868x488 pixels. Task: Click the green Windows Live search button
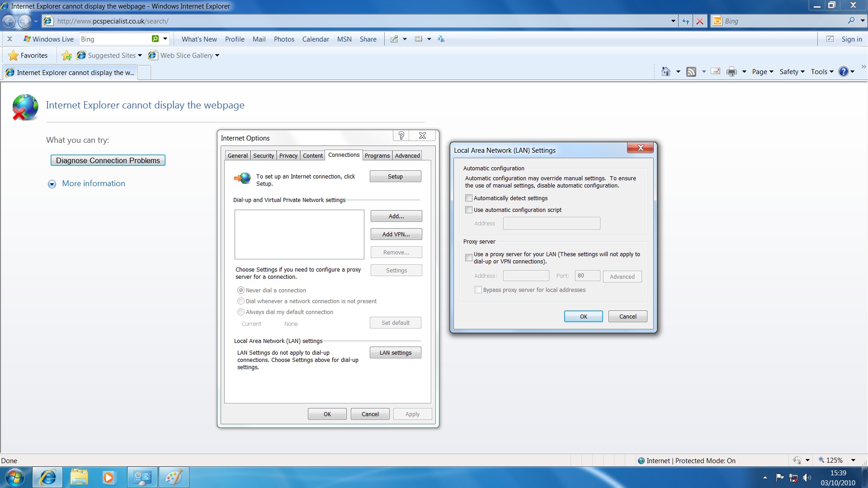(x=155, y=39)
